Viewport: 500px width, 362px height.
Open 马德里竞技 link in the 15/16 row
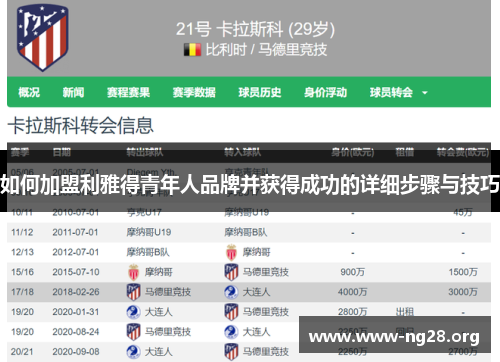[266, 272]
